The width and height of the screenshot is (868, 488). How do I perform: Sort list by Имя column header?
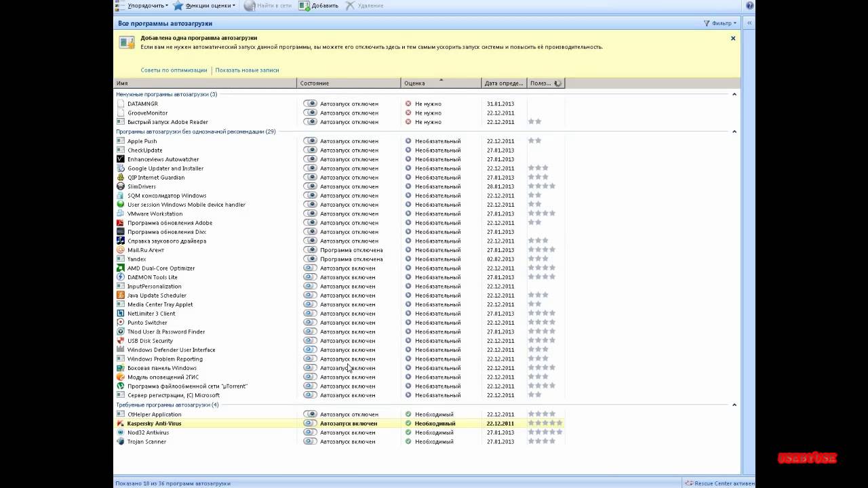click(205, 83)
